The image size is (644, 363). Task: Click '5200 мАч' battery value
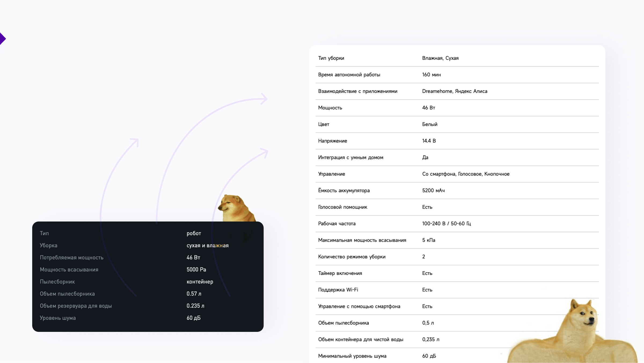433,191
